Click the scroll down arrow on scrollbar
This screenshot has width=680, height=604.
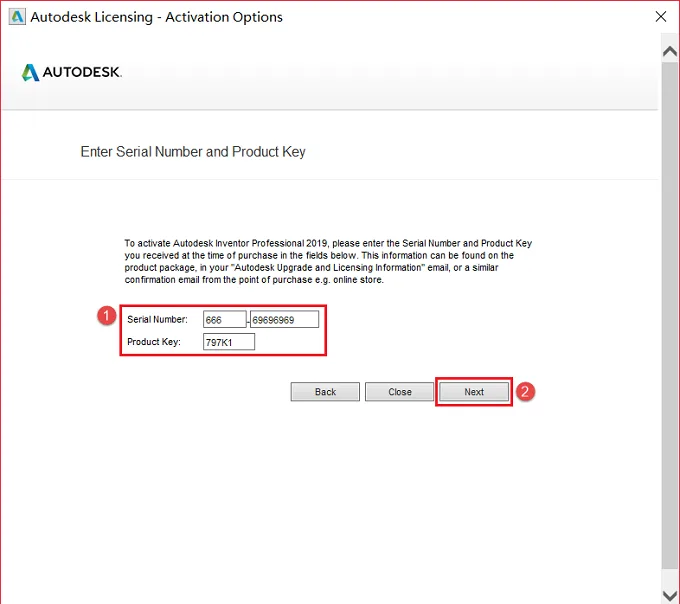(670, 594)
